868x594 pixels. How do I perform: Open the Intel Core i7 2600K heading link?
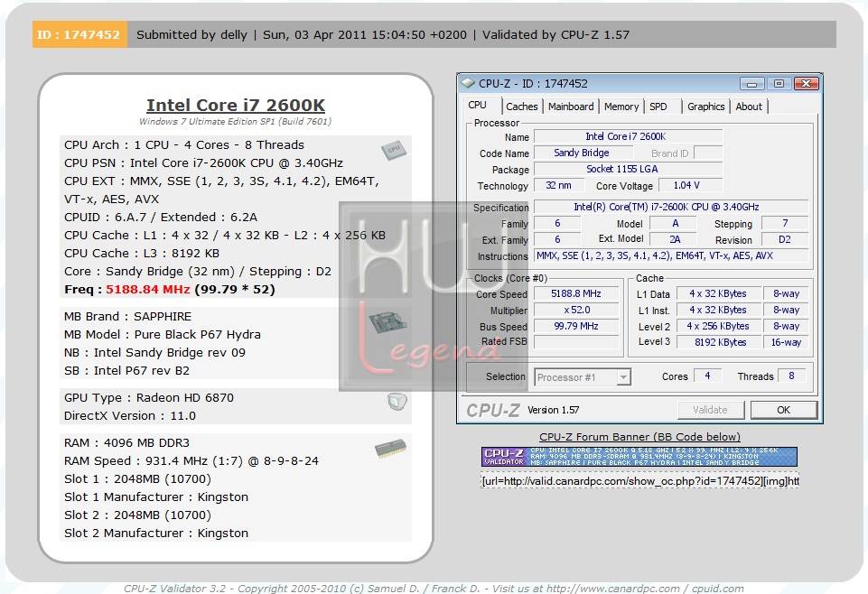235,105
